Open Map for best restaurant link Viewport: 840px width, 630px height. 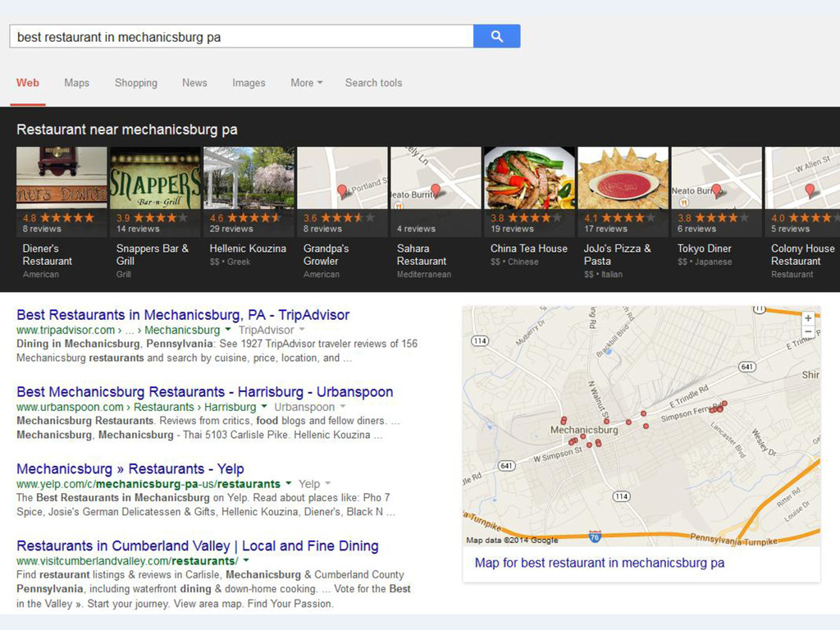pos(600,563)
